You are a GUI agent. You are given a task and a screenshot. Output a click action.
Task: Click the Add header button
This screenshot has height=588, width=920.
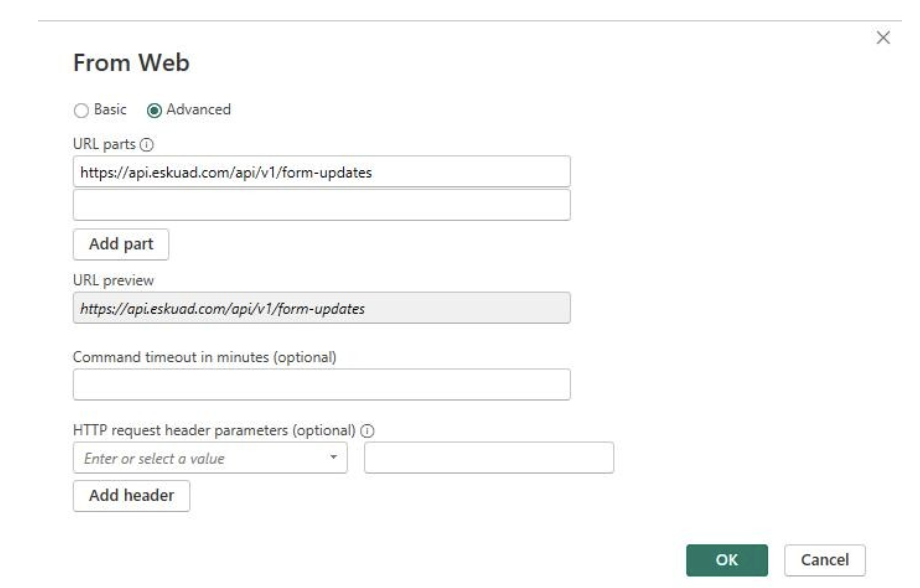[131, 496]
